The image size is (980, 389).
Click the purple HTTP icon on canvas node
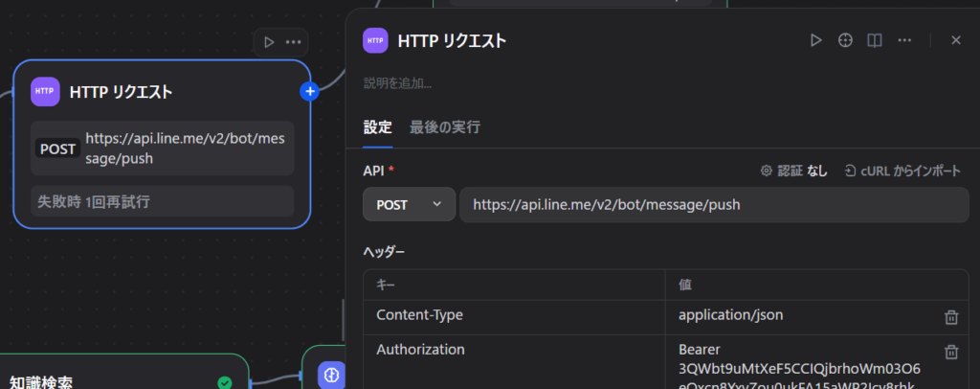[45, 92]
